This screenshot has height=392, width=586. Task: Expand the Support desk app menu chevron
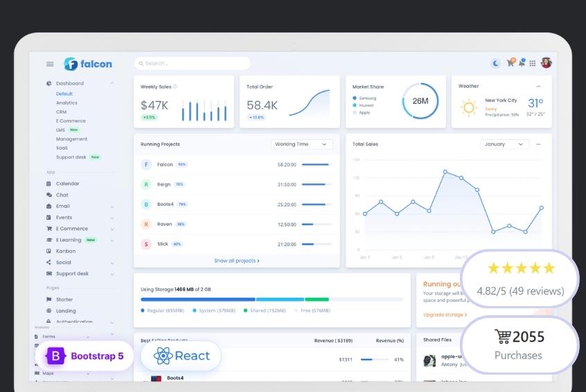[112, 274]
